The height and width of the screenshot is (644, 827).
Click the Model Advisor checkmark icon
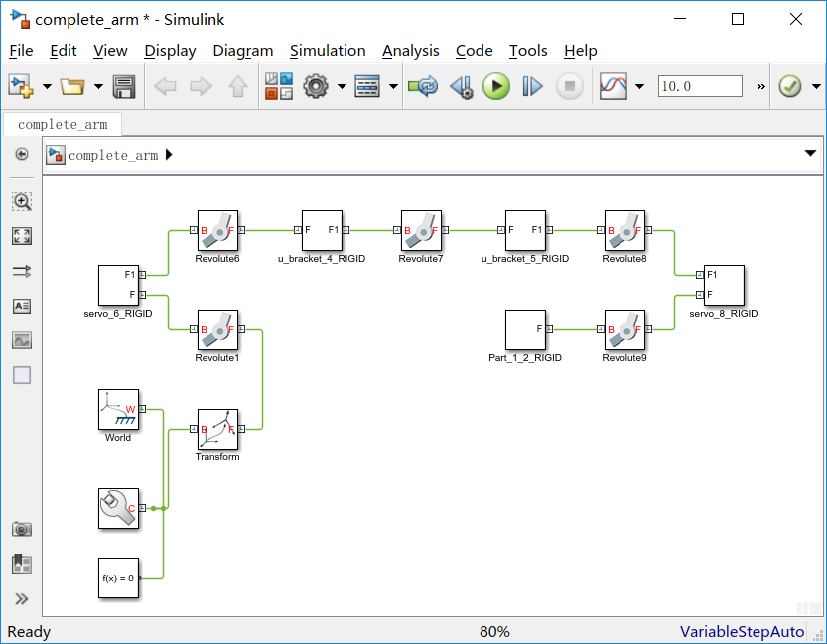(x=790, y=86)
